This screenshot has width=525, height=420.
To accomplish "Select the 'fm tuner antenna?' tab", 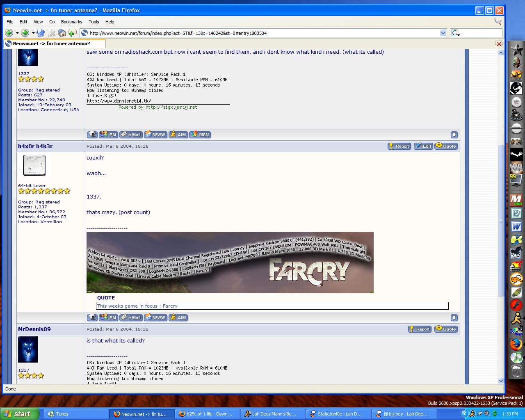I will click(55, 43).
